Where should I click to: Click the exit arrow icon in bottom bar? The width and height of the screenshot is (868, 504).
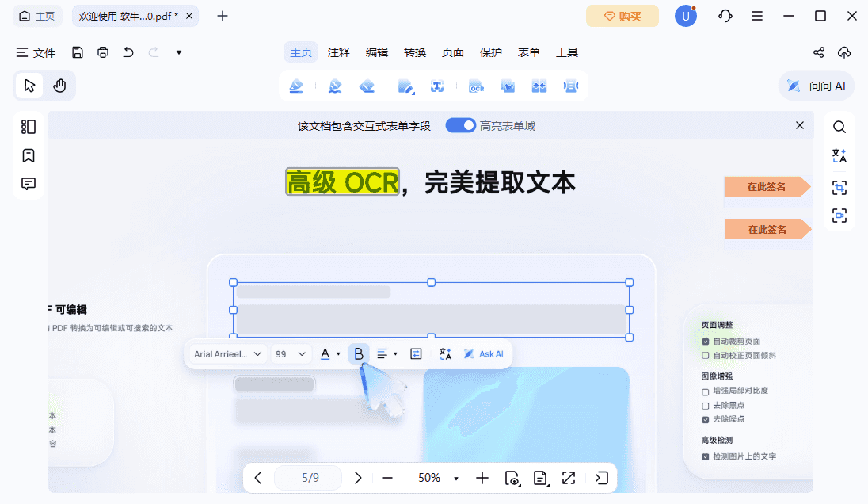[x=602, y=477]
